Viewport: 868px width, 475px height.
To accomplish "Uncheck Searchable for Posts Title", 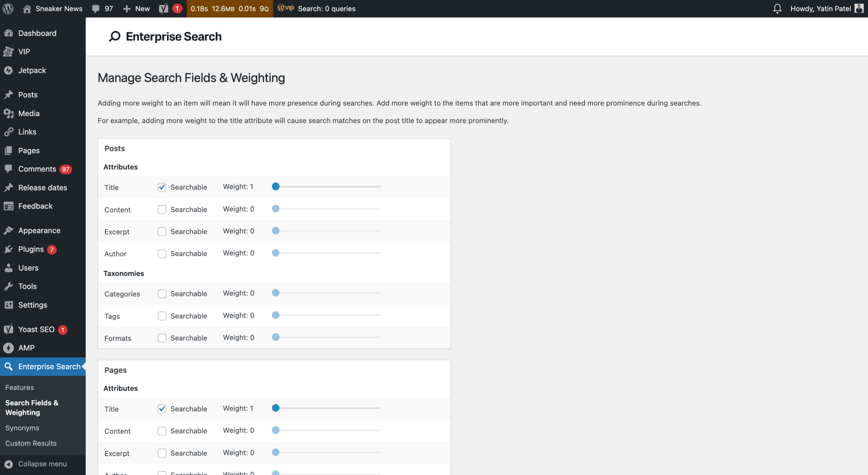I will click(162, 187).
